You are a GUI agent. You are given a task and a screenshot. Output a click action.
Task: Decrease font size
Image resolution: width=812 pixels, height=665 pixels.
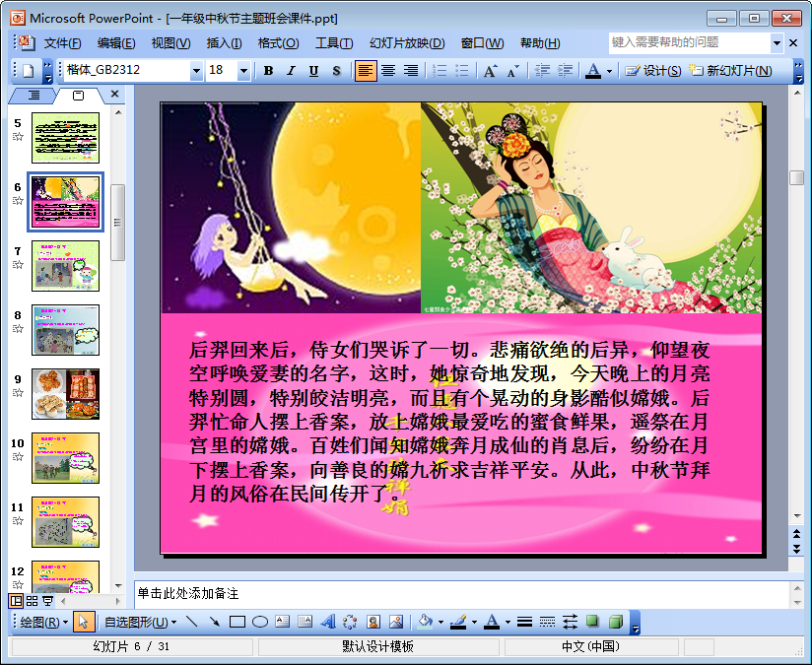coord(512,70)
